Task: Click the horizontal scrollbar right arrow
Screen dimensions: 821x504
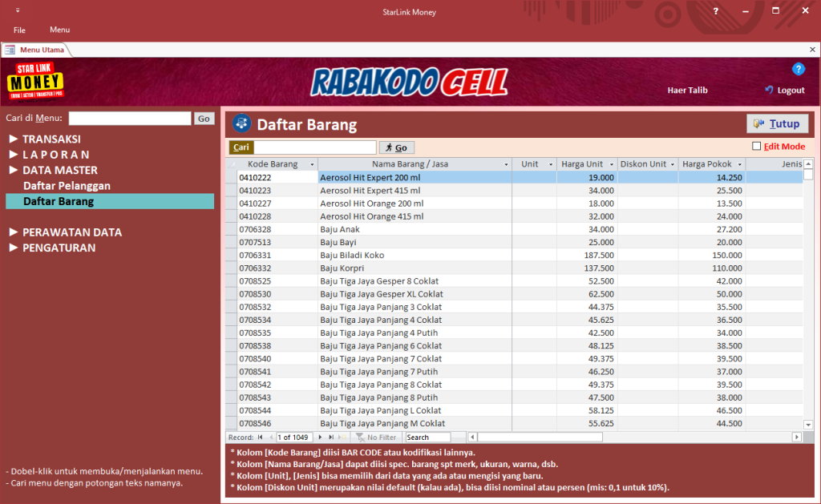Action: tap(797, 437)
